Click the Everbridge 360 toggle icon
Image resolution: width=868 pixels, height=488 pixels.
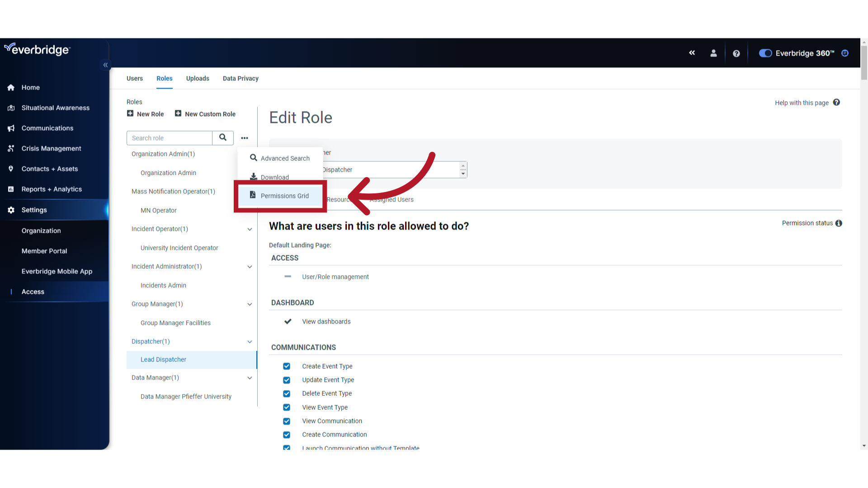[x=764, y=53]
